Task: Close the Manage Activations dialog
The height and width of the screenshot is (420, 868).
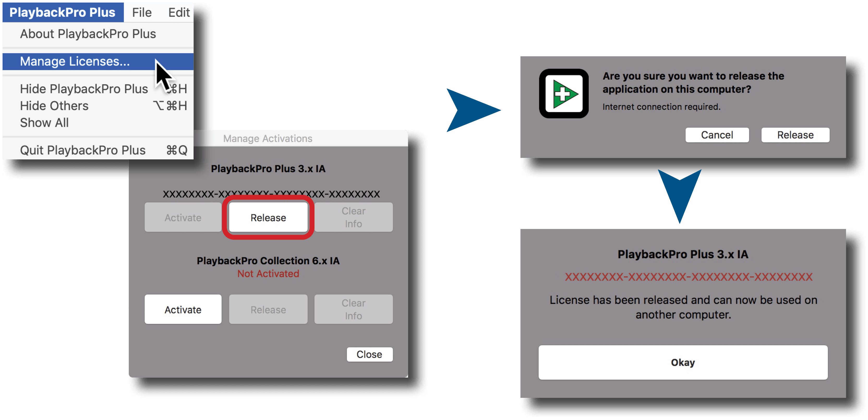Action: pos(370,354)
